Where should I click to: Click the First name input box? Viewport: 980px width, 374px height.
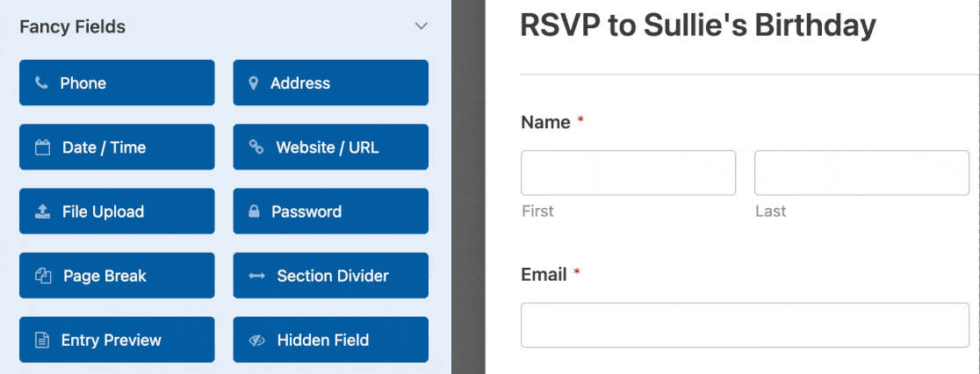[628, 172]
